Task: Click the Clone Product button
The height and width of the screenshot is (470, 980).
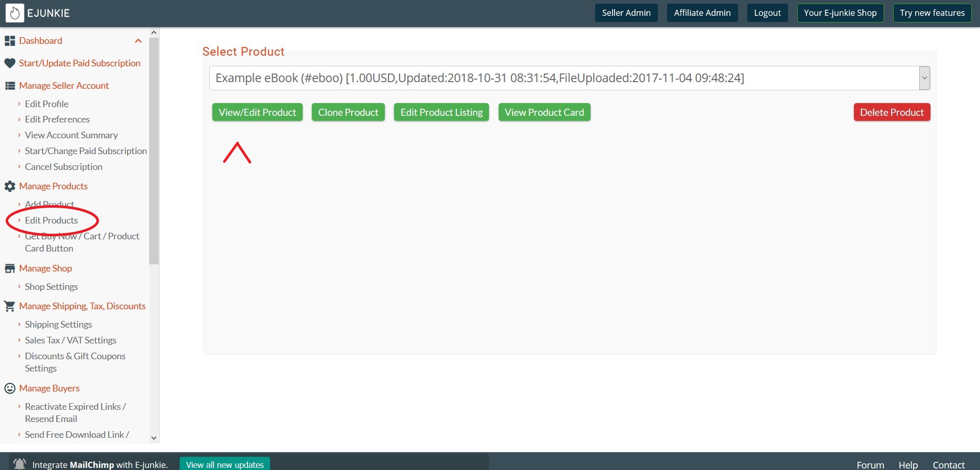Action: point(348,112)
